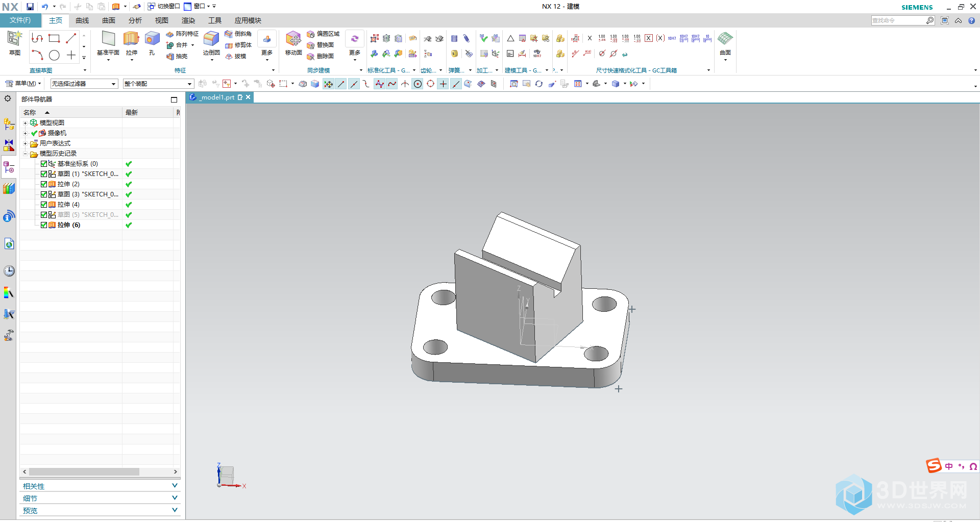Open the 合并 dropdown arrow

point(193,45)
